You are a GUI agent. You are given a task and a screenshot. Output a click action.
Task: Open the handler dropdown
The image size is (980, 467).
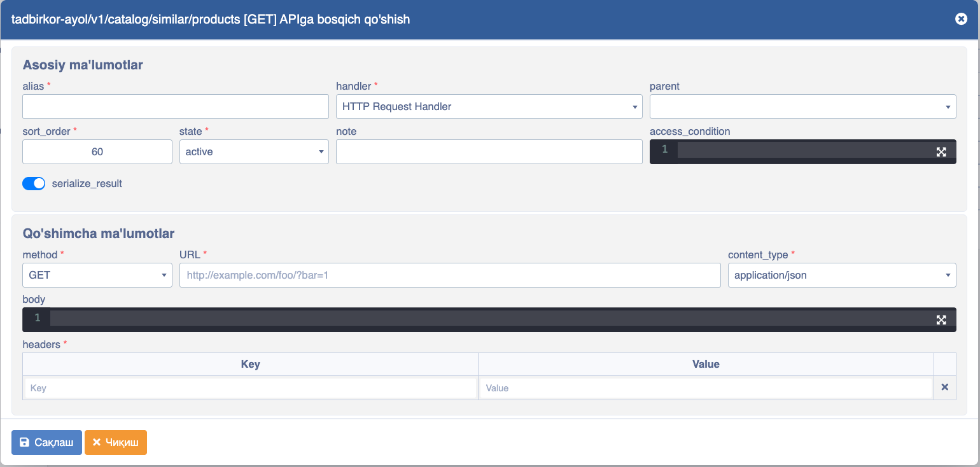click(x=489, y=107)
